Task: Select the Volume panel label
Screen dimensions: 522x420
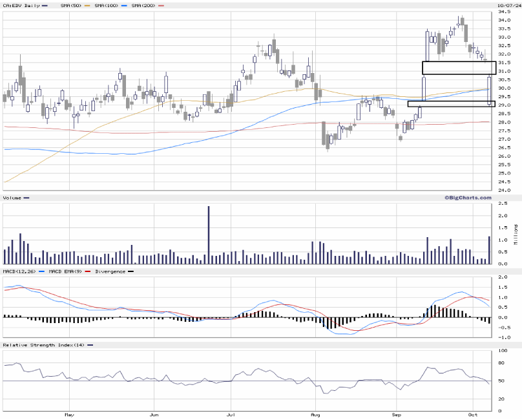Action: pos(14,197)
